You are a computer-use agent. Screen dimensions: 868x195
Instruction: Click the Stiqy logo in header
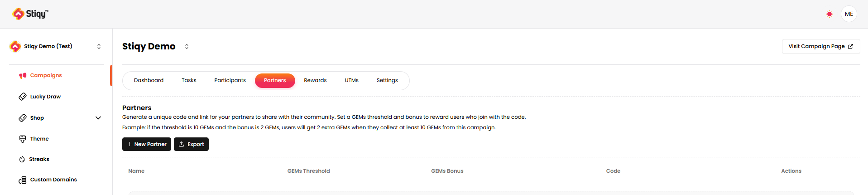[x=30, y=14]
